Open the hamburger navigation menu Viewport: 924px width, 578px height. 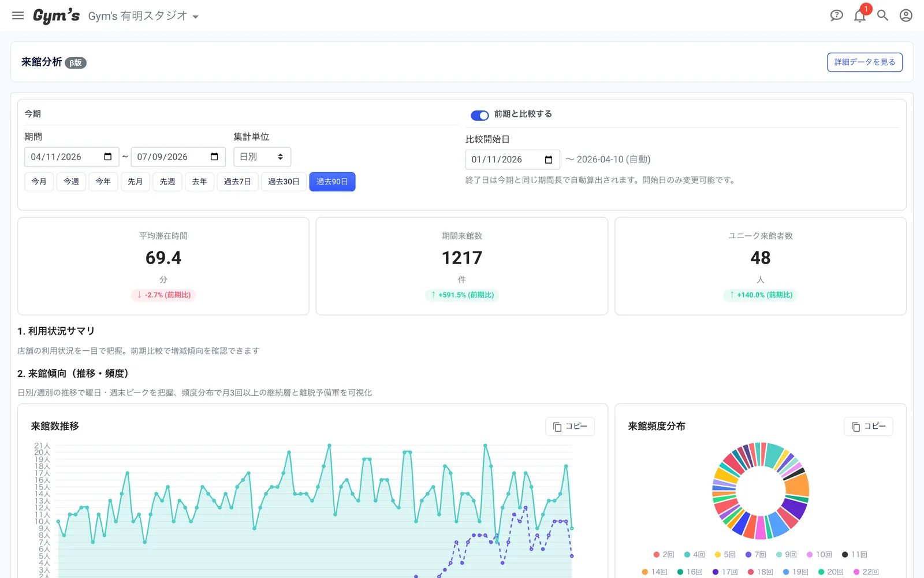coord(18,16)
